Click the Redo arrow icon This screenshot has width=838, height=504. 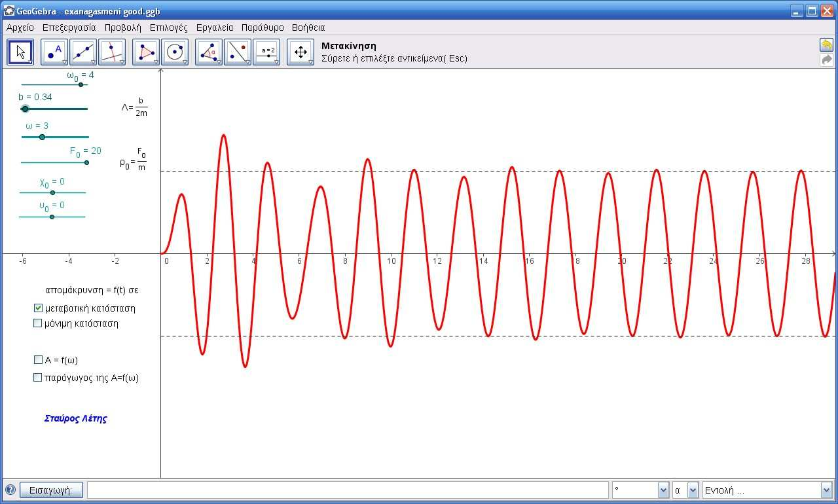coord(826,60)
